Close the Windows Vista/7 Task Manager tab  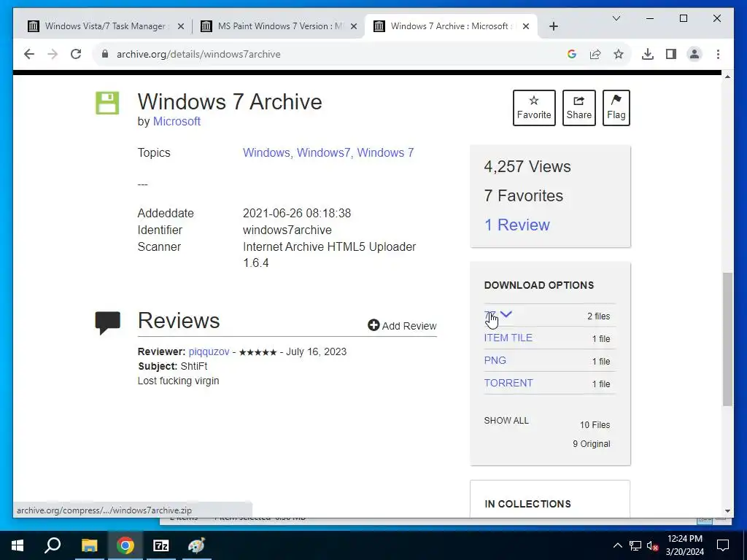181,26
